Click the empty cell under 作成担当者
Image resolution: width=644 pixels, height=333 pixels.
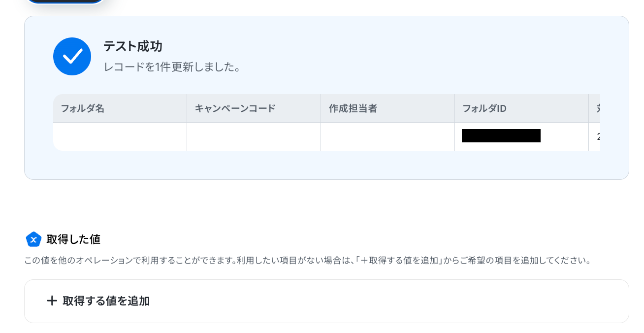pyautogui.click(x=387, y=136)
